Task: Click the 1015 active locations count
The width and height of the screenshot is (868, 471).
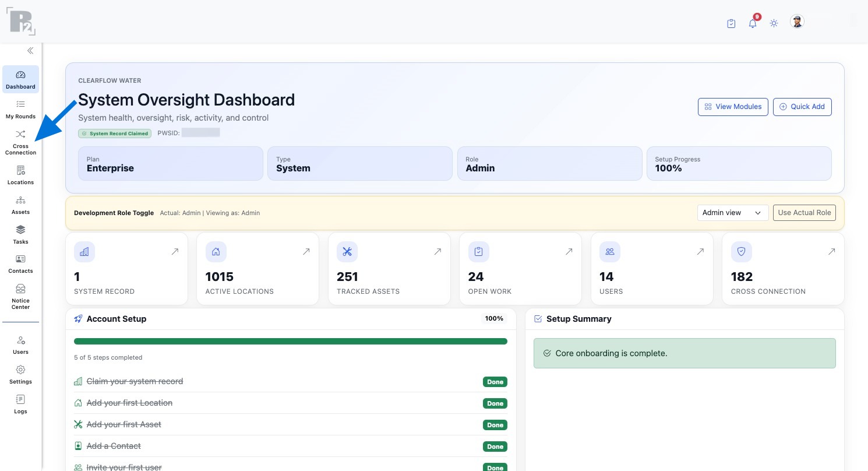Action: pyautogui.click(x=219, y=277)
